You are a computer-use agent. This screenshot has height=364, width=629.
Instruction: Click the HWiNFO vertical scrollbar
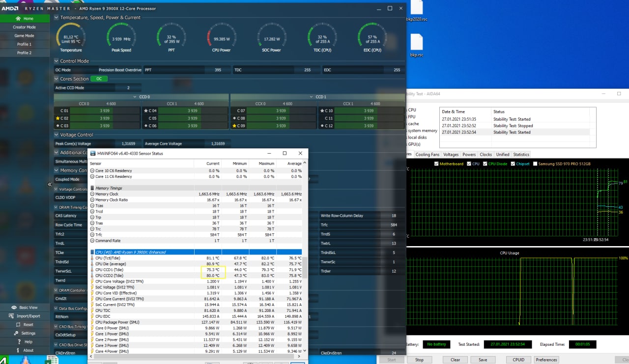[304, 268]
